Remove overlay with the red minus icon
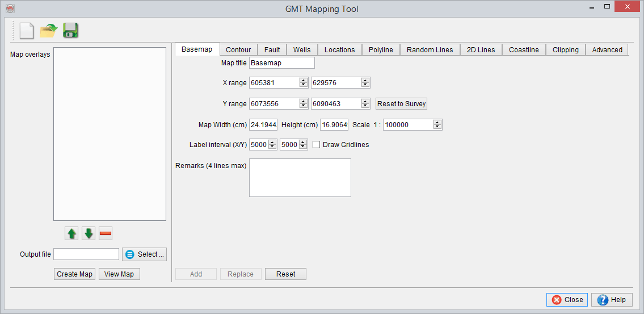644x314 pixels. (106, 233)
